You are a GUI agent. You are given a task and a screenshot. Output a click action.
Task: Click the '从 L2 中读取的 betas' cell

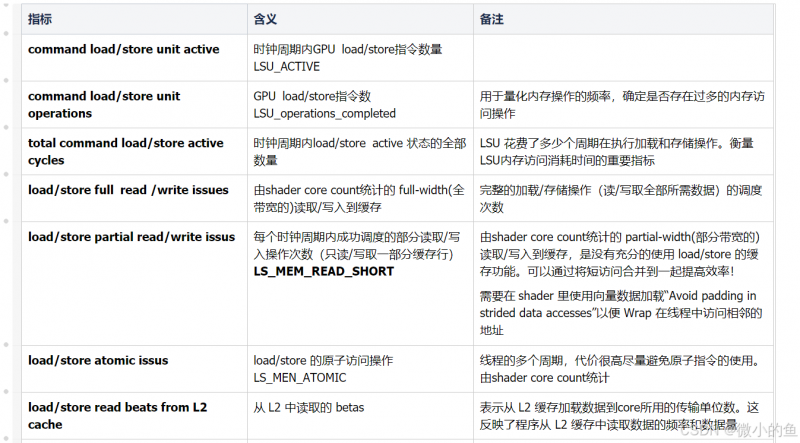click(360, 416)
